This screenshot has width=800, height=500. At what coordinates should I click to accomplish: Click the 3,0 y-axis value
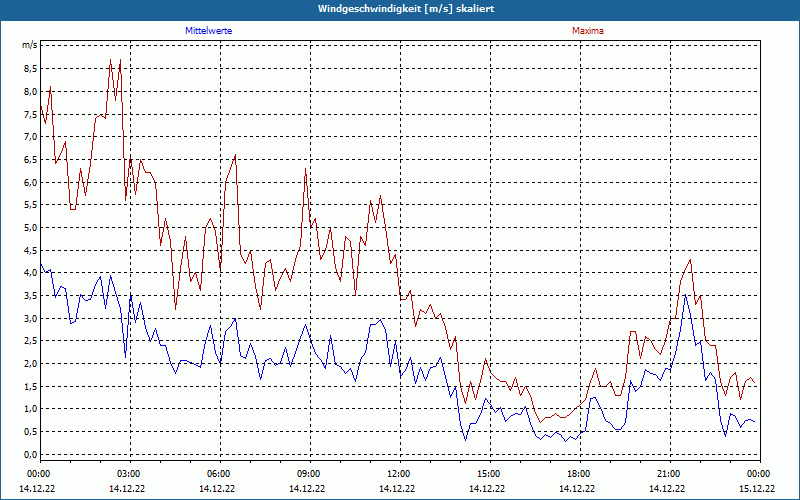(31, 319)
